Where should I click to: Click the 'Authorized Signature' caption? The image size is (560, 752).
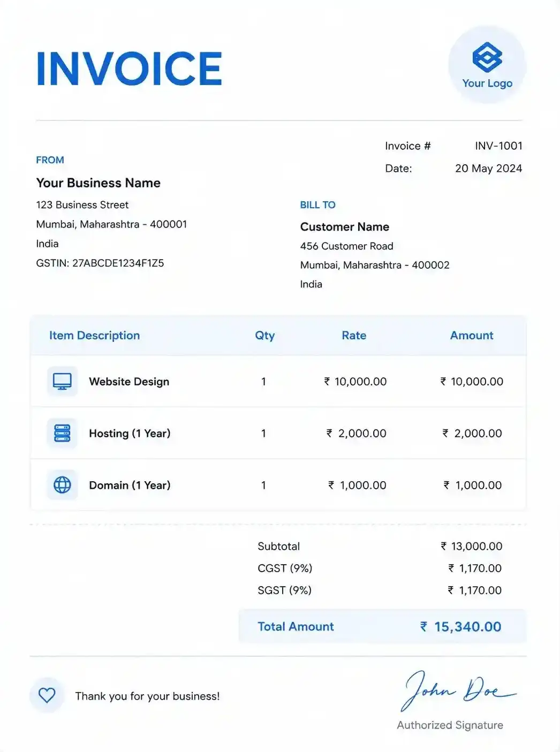click(450, 725)
